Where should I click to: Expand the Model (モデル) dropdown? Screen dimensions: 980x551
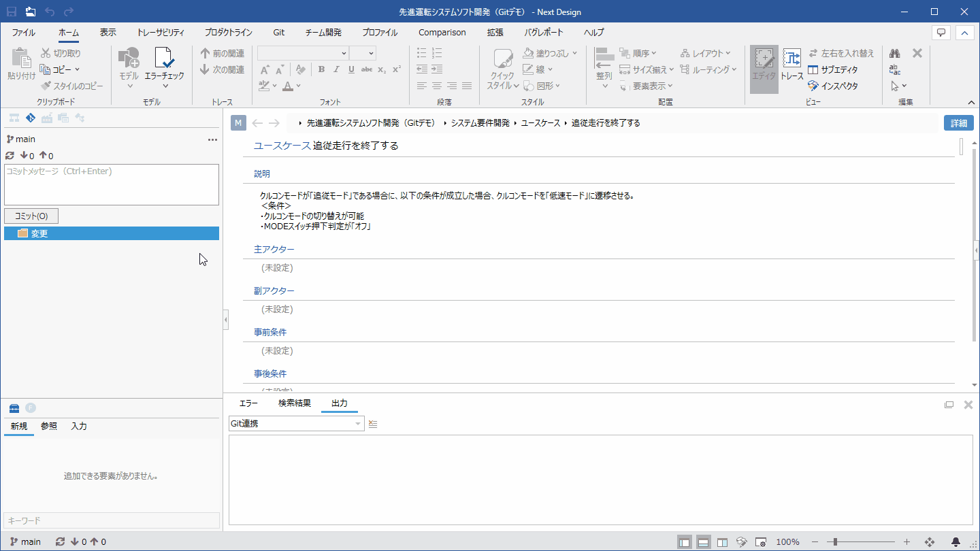coord(129,85)
